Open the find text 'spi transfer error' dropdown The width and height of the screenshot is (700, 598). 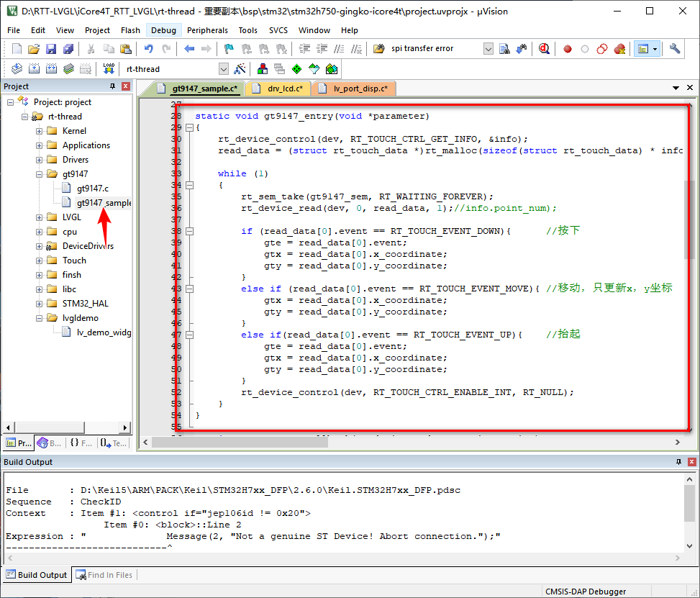coord(488,49)
